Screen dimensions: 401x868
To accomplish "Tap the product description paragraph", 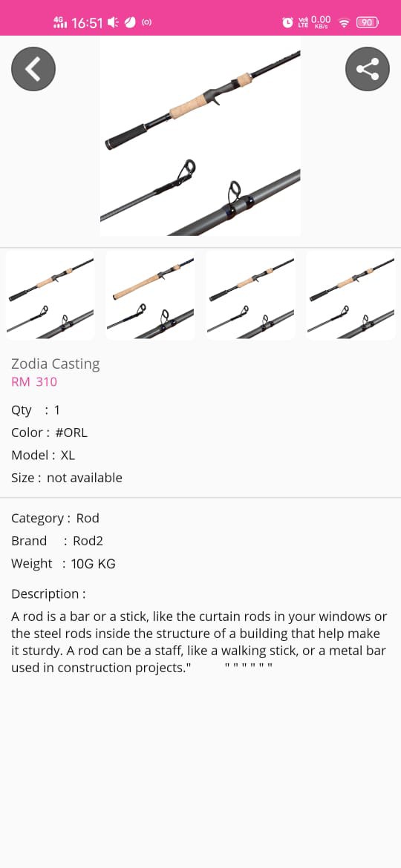I will click(x=200, y=642).
